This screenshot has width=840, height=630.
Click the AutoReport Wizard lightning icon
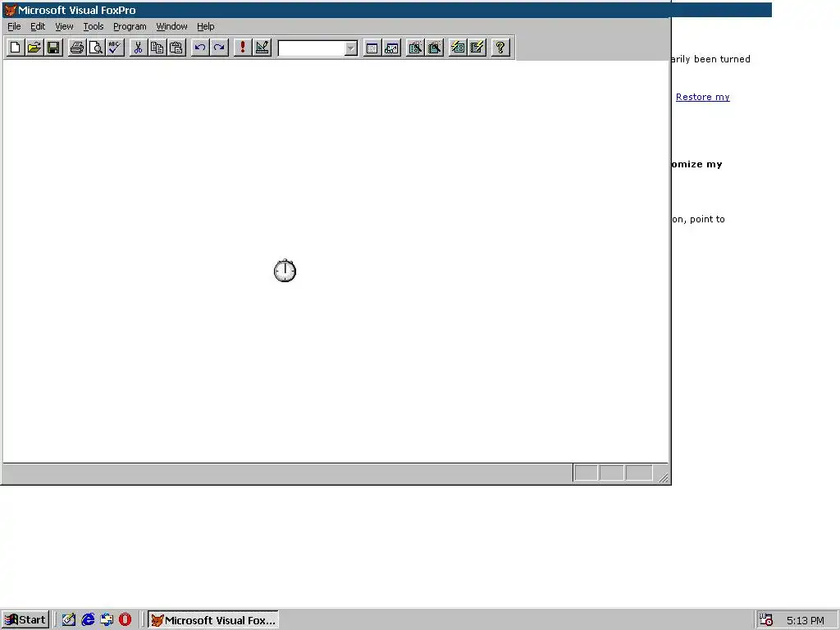tap(477, 48)
